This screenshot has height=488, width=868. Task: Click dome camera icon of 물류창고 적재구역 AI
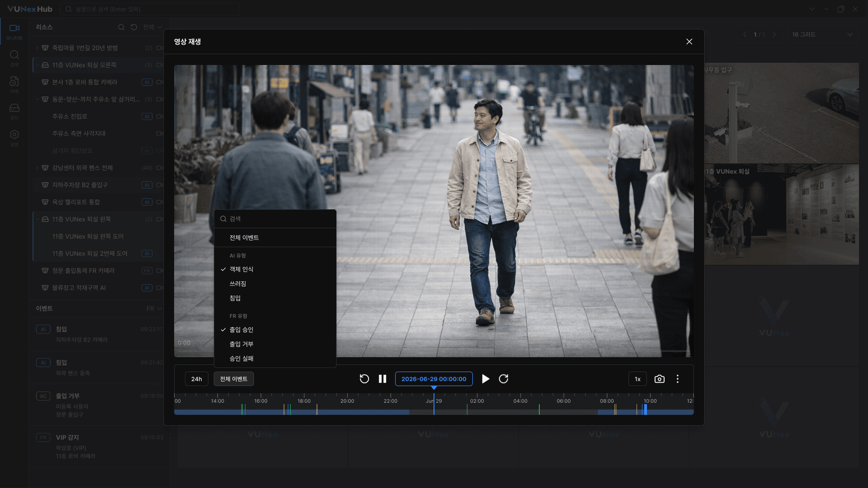click(45, 288)
